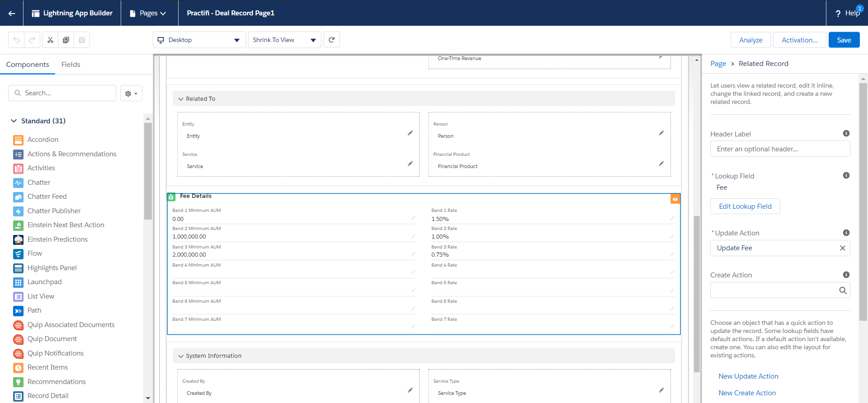Select Actions & Recommendations component
The image size is (868, 403).
72,154
